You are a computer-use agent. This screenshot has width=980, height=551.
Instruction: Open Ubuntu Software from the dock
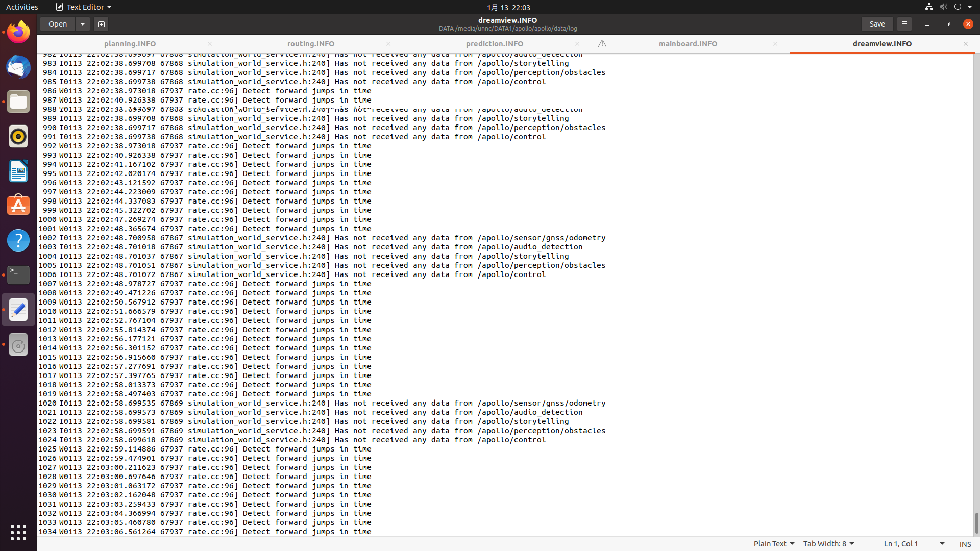point(18,205)
